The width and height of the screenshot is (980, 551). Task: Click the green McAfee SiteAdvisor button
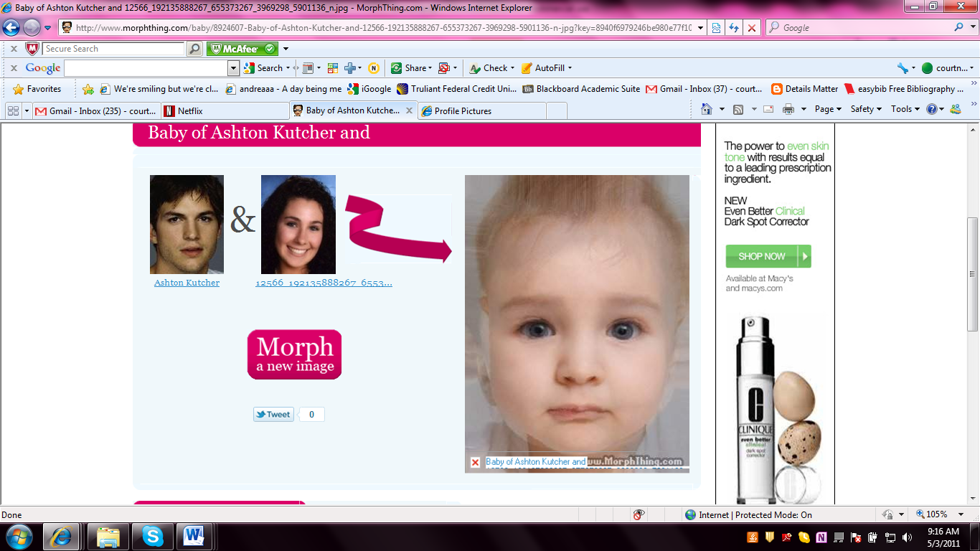pos(242,49)
